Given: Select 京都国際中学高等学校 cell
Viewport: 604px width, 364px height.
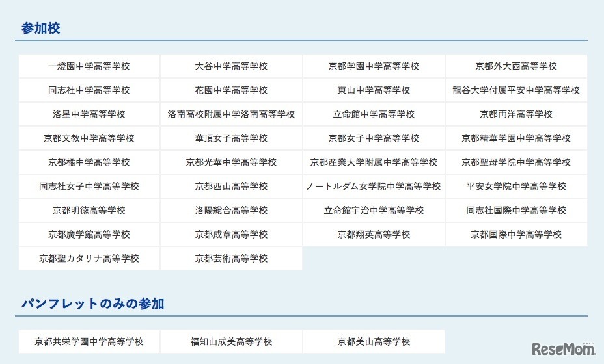Looking at the screenshot, I should [x=516, y=235].
